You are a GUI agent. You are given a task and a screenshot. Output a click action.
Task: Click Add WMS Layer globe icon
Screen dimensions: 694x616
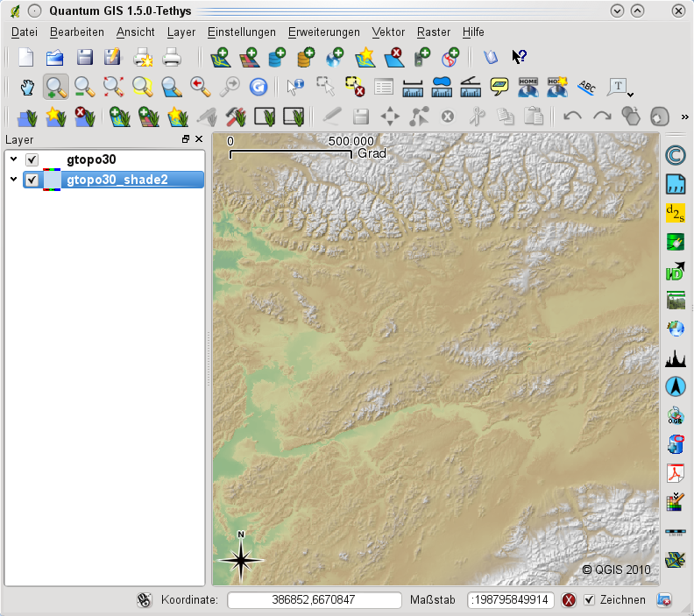[x=335, y=58]
